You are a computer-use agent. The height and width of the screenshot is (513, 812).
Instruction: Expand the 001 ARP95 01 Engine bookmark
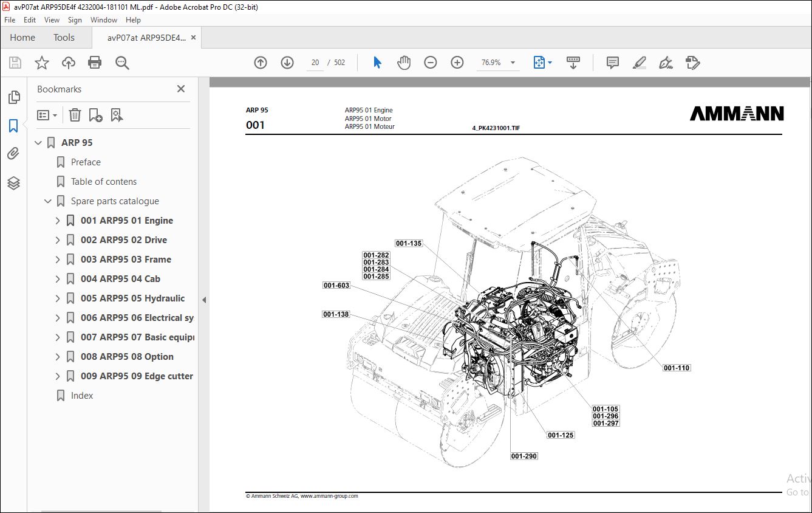(x=58, y=221)
